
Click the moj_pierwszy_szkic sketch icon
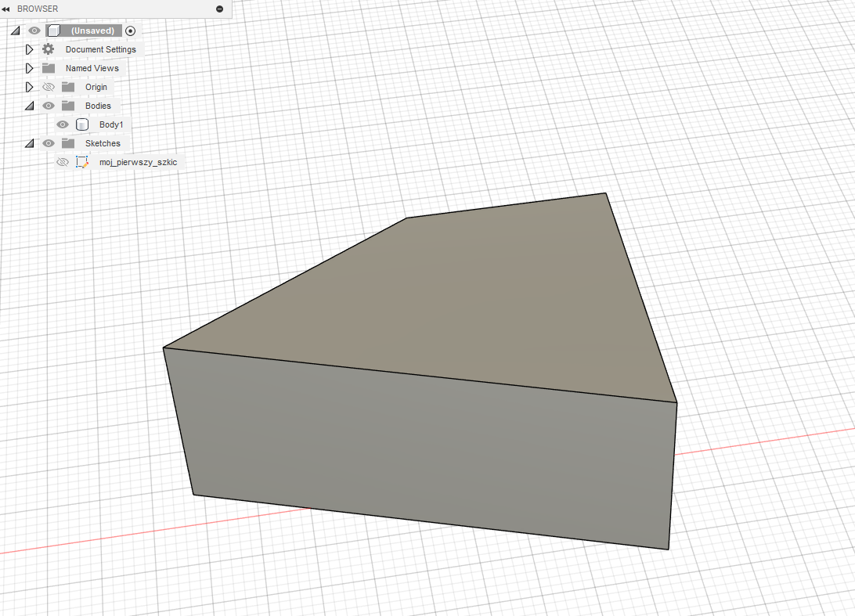[x=82, y=162]
